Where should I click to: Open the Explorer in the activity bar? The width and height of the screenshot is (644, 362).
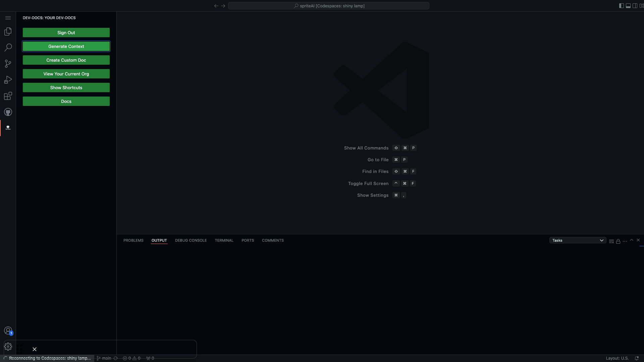pyautogui.click(x=8, y=32)
